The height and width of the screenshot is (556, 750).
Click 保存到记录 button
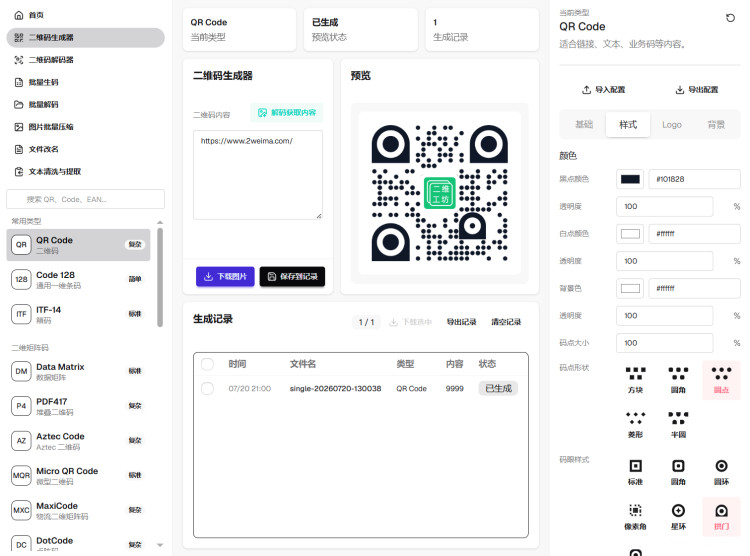point(292,277)
